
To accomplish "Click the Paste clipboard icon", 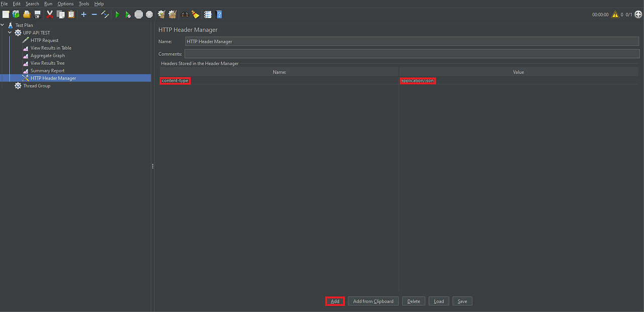I will pos(71,15).
